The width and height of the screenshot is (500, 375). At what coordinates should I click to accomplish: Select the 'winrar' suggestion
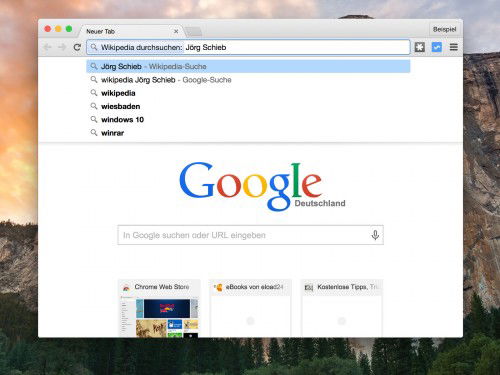(248, 133)
